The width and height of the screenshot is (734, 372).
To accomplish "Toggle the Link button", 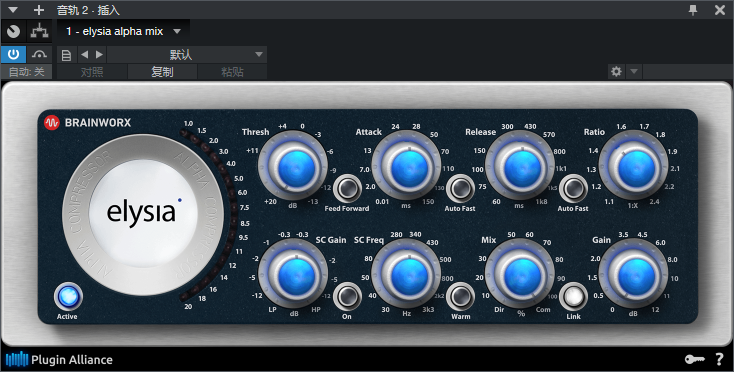I will (573, 296).
